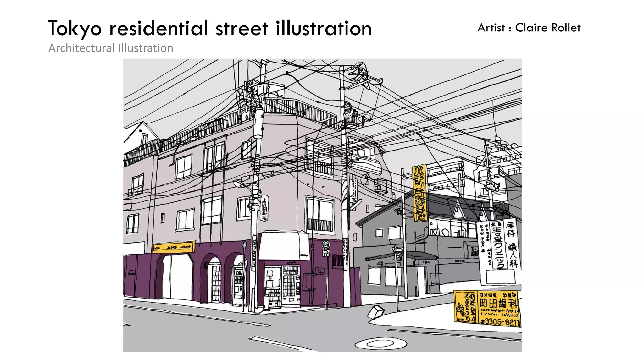The height and width of the screenshot is (362, 644).
Task: Select the subtitle 'Architectural Illustration'
Action: 111,48
